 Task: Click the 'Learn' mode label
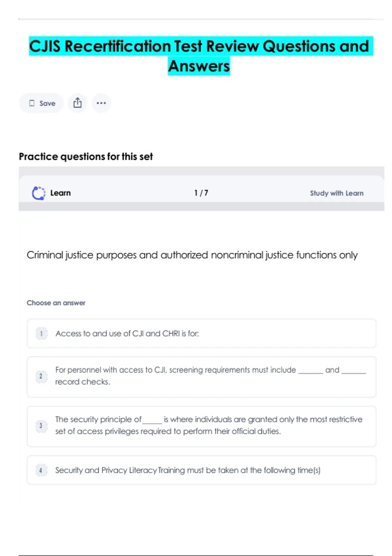60,193
